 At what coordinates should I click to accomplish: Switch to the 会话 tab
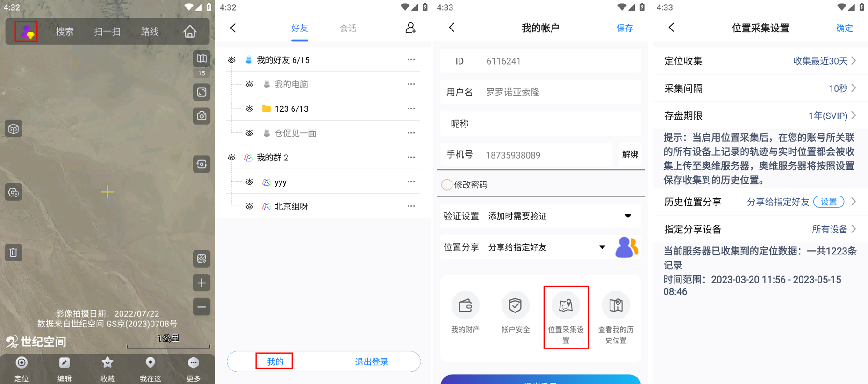[348, 29]
